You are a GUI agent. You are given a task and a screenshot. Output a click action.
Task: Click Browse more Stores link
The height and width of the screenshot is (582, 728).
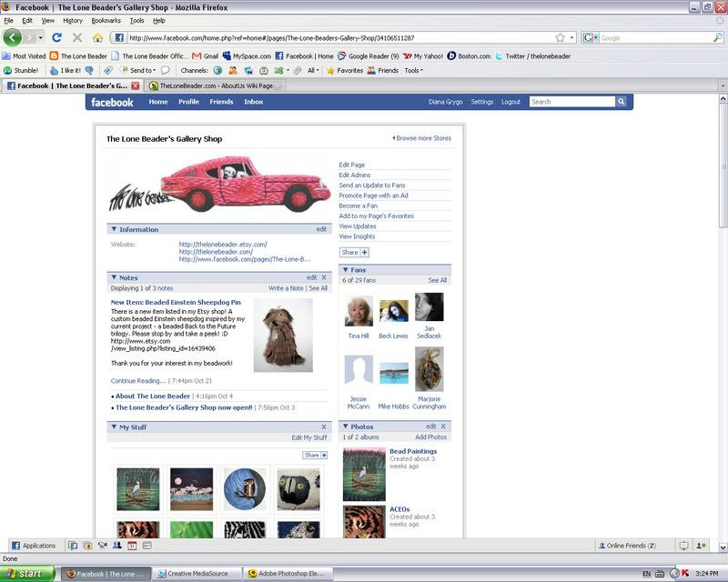(422, 138)
